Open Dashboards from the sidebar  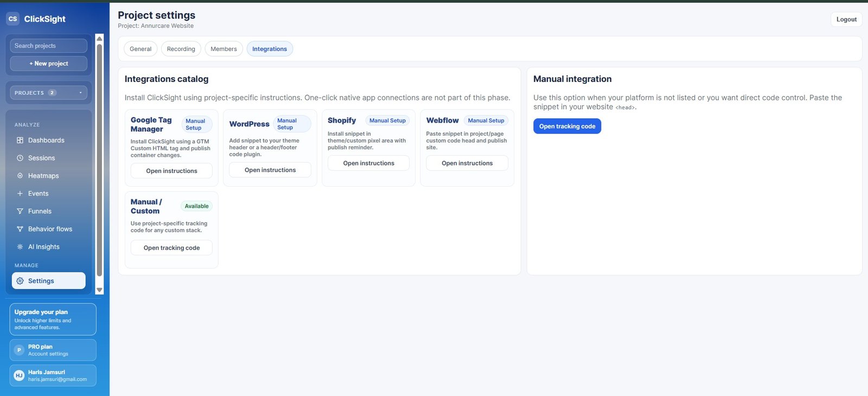pos(48,140)
